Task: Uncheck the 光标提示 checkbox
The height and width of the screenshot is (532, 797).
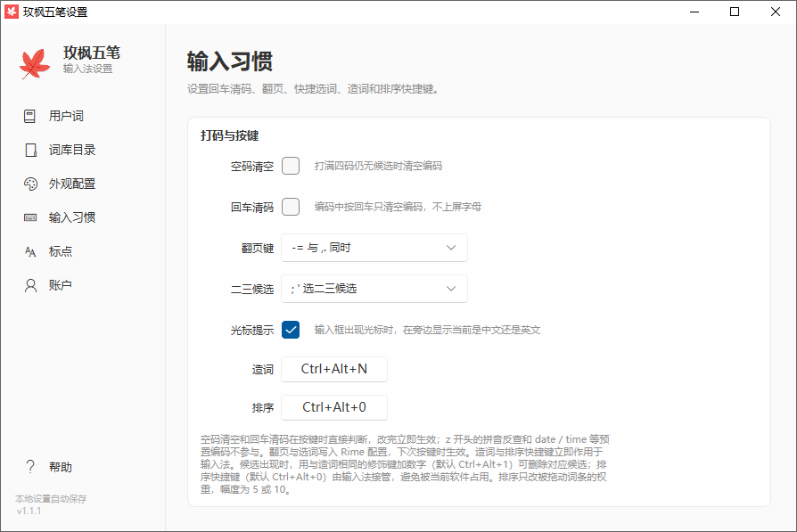Action: point(291,330)
